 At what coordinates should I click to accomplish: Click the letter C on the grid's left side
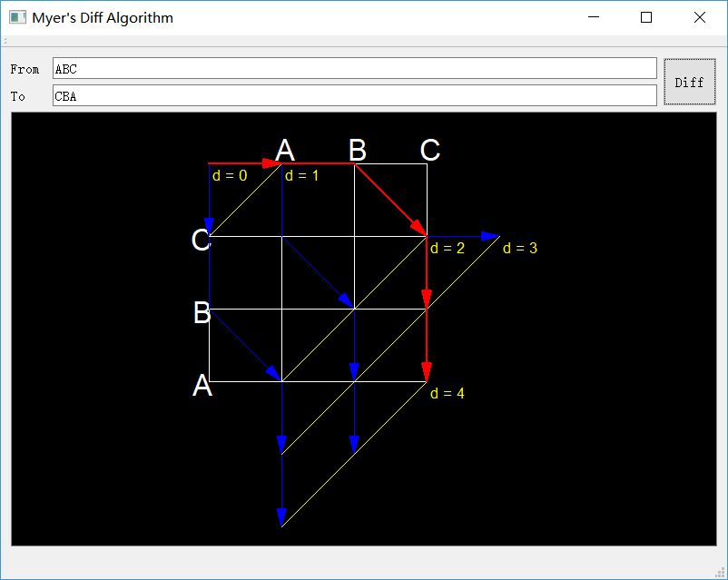200,241
